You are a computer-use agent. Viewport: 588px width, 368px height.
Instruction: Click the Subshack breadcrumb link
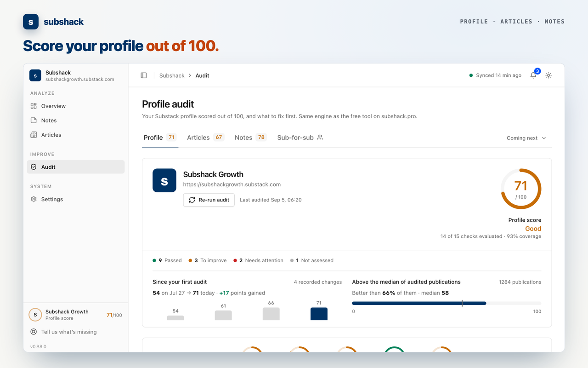point(172,75)
